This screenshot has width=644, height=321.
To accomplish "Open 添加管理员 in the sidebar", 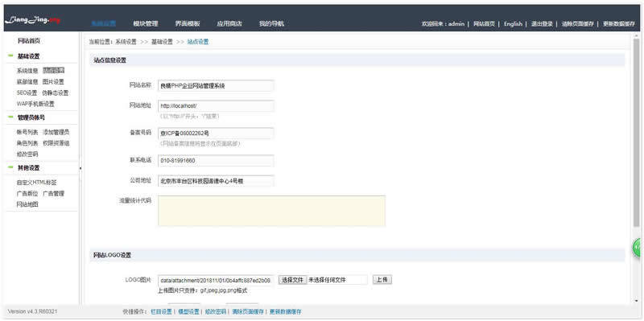I will (x=56, y=132).
